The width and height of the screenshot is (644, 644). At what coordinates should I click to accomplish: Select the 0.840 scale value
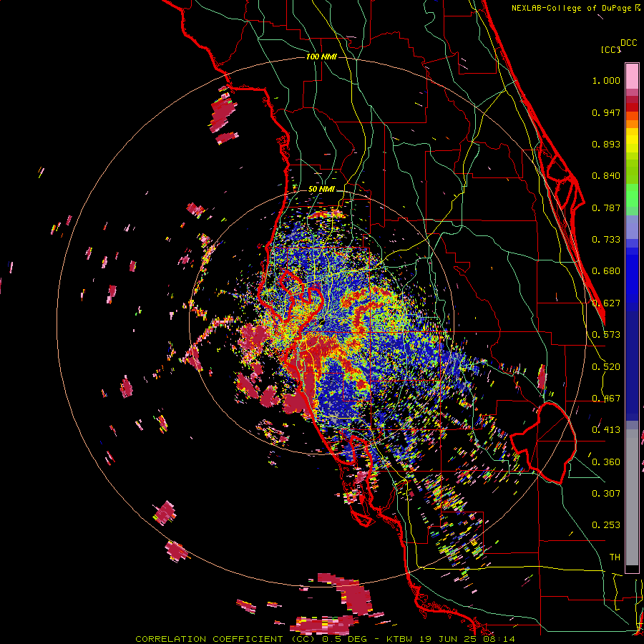click(x=606, y=176)
